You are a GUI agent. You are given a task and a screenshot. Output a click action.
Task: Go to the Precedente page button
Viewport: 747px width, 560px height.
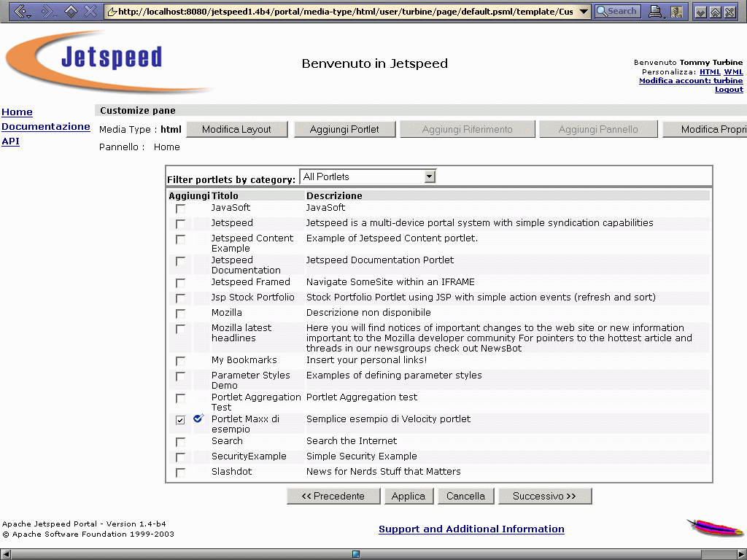(333, 496)
